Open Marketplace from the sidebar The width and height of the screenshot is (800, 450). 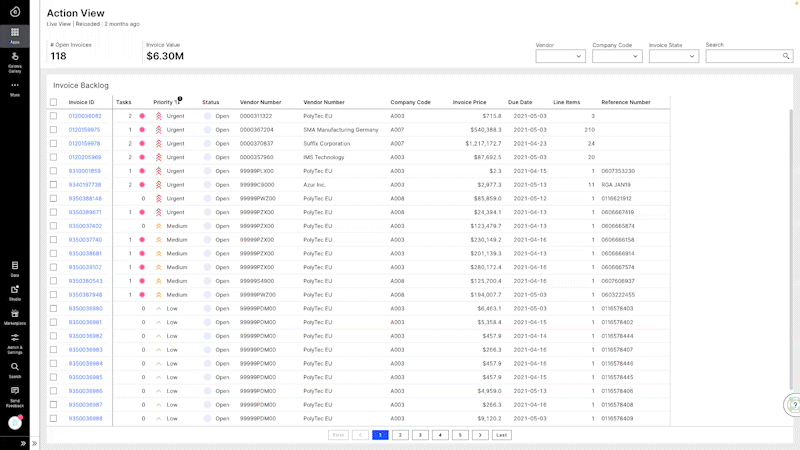[15, 317]
